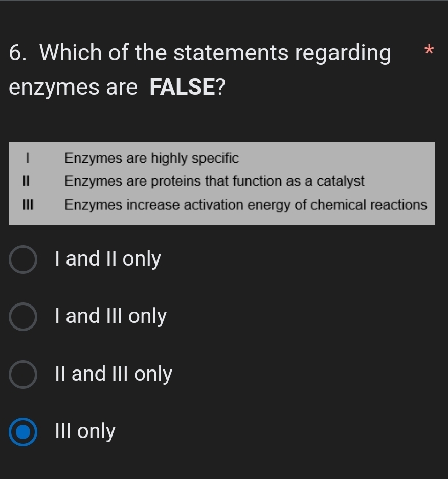The image size is (448, 479).
Task: Click statement III about activation energy
Action: 245,204
